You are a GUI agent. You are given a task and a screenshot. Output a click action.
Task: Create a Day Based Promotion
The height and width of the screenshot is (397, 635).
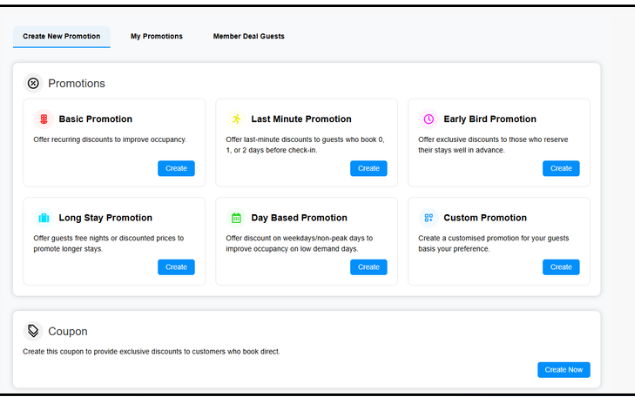click(x=369, y=267)
